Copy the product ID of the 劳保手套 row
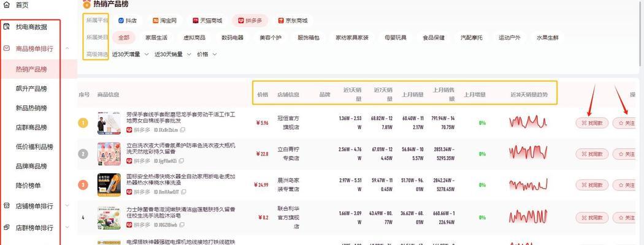Viewport: 644px width, 245px height. click(182, 130)
